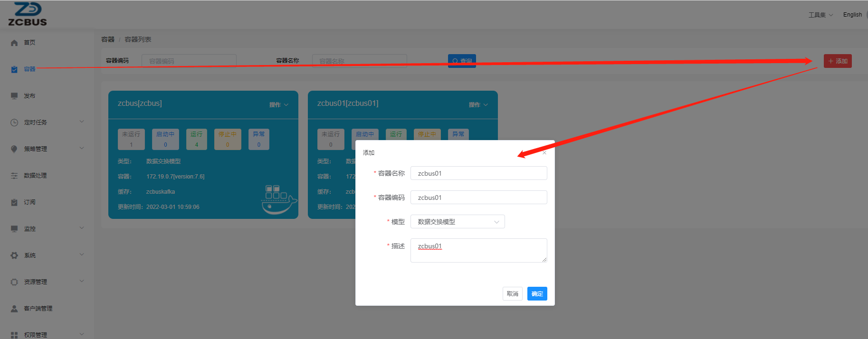Click the description textarea

[x=478, y=250]
